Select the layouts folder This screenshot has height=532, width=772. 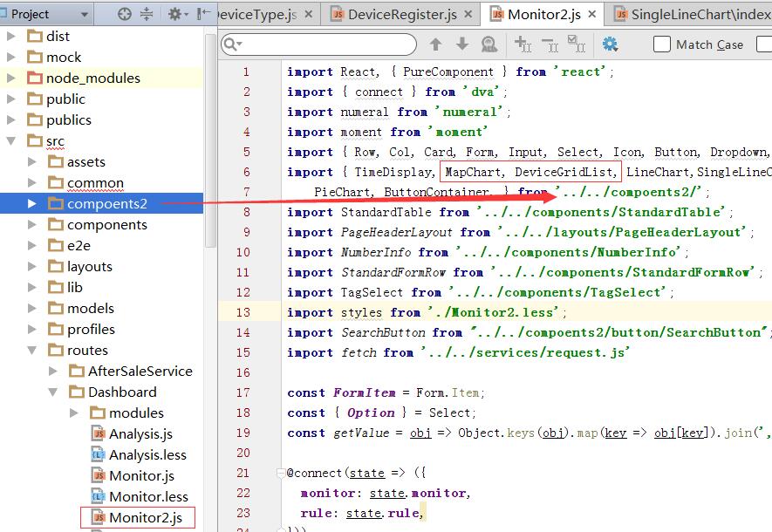click(90, 266)
